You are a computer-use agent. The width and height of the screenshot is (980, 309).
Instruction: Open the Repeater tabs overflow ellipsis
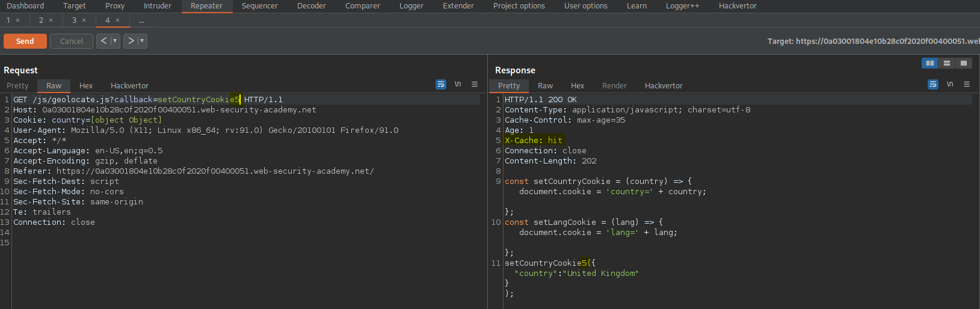[x=141, y=20]
